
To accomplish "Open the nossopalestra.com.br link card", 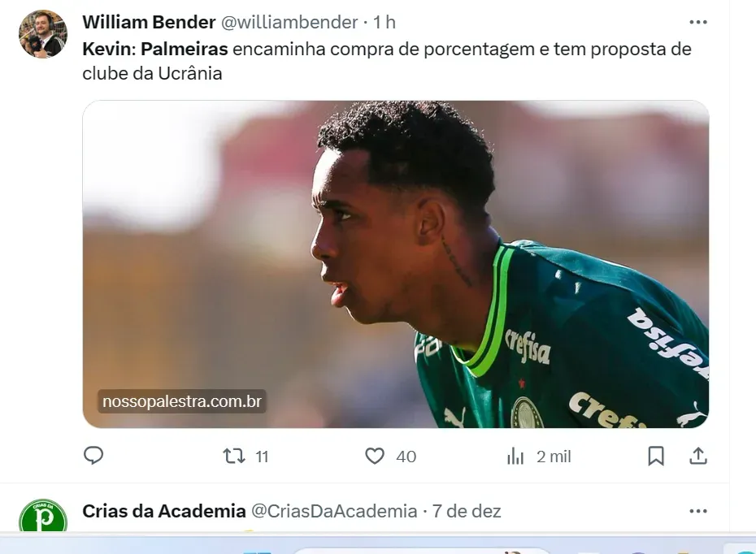I will coord(395,264).
